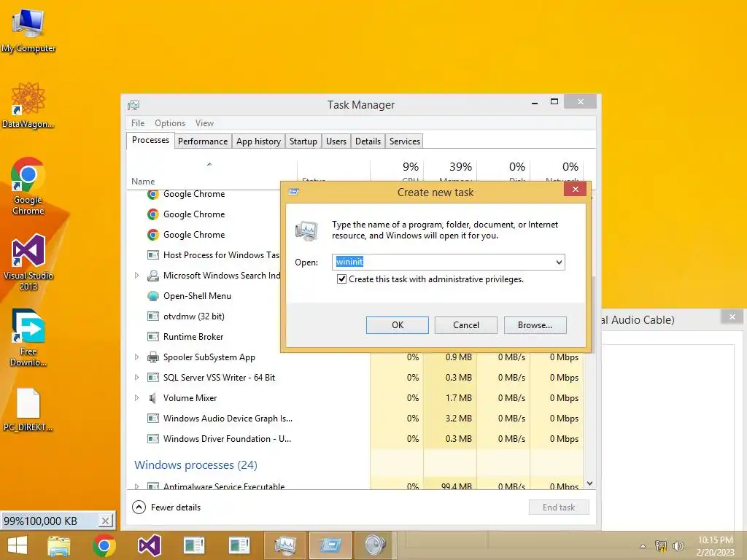Switch to Create new task taskbar button

pos(330,545)
